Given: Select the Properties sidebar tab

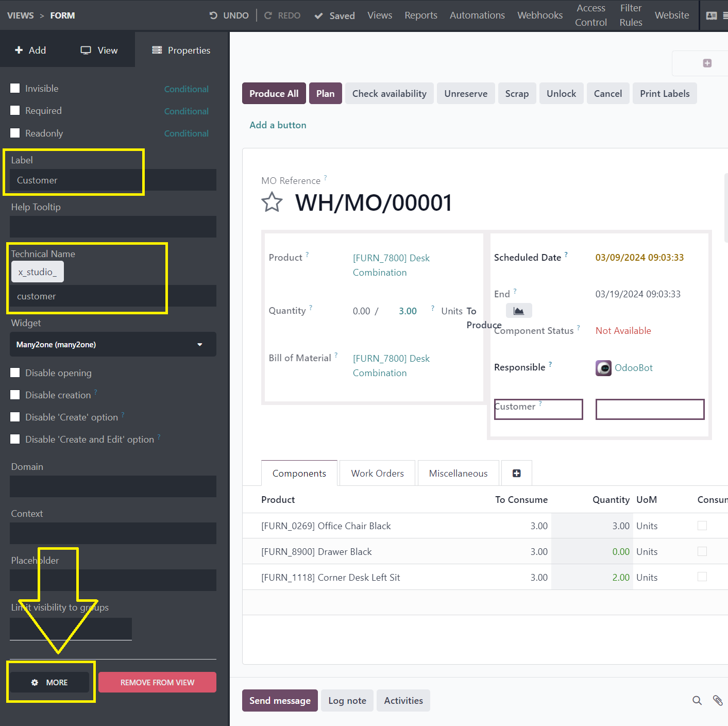Looking at the screenshot, I should 181,50.
